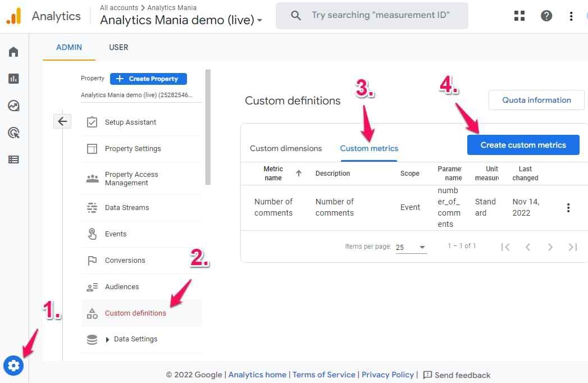Open the Google apps grid icon
The width and height of the screenshot is (588, 383).
(x=519, y=16)
